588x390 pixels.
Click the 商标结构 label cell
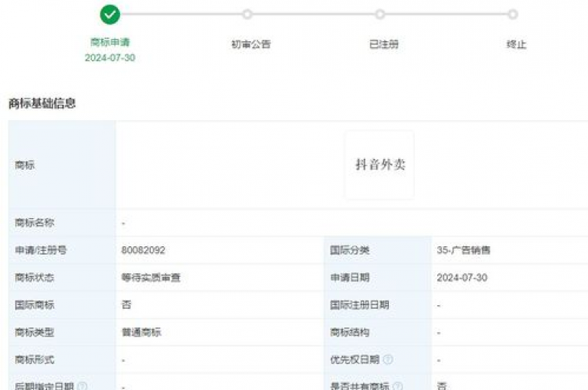click(x=378, y=332)
